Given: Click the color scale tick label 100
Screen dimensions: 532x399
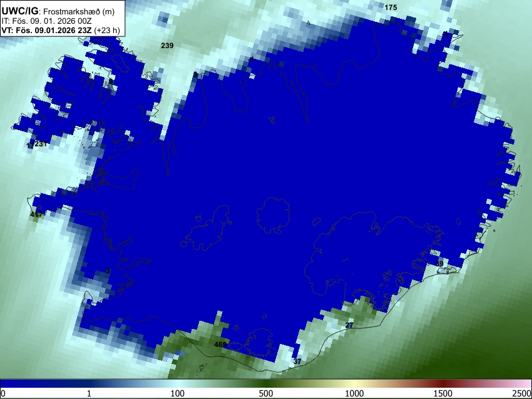Looking at the screenshot, I should click(178, 393).
